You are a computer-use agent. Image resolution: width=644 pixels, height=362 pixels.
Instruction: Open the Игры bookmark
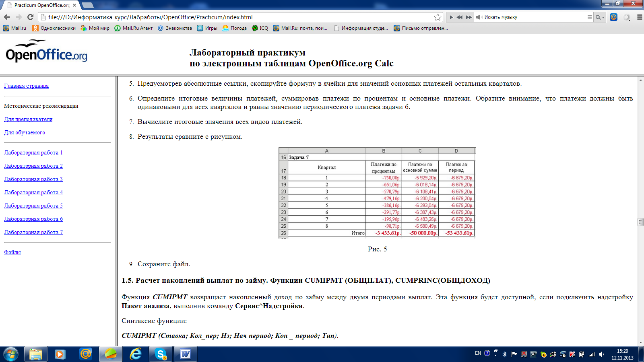tap(207, 28)
